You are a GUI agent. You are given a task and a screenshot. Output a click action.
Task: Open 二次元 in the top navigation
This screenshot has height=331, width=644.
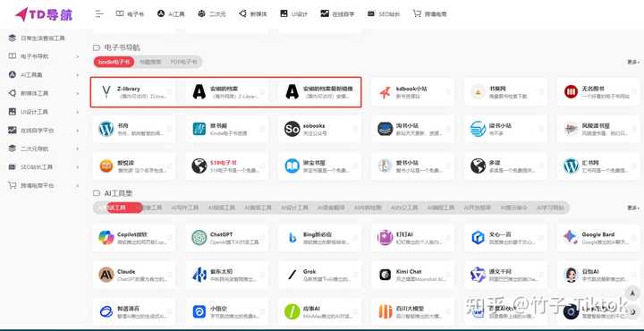click(x=212, y=14)
